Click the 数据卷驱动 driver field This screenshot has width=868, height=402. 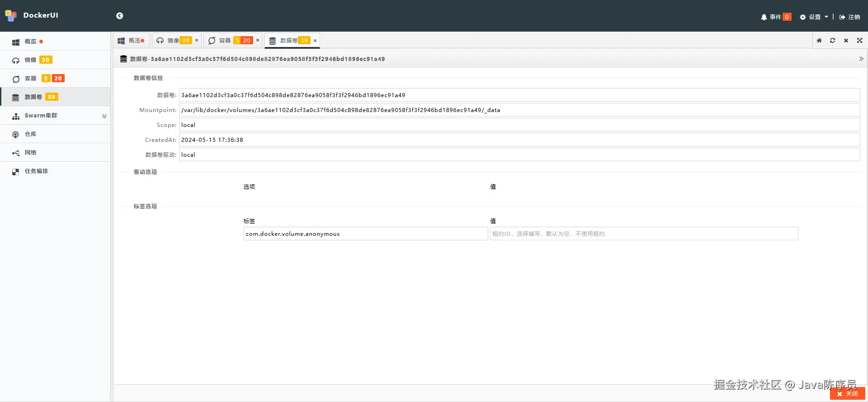tap(519, 155)
